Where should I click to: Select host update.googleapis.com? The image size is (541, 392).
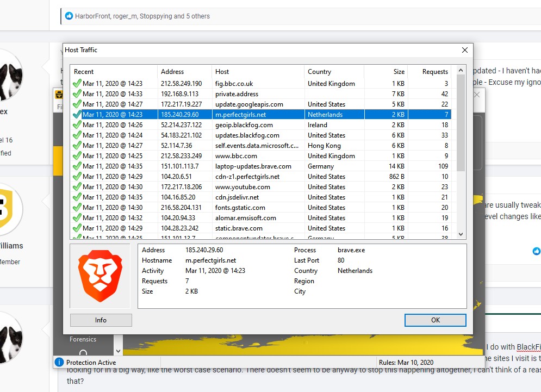(249, 104)
